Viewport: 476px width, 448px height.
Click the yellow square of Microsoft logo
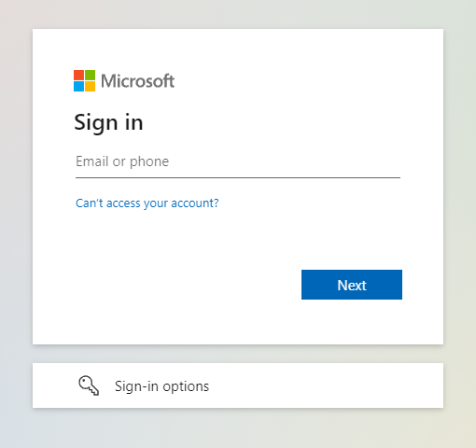point(90,86)
